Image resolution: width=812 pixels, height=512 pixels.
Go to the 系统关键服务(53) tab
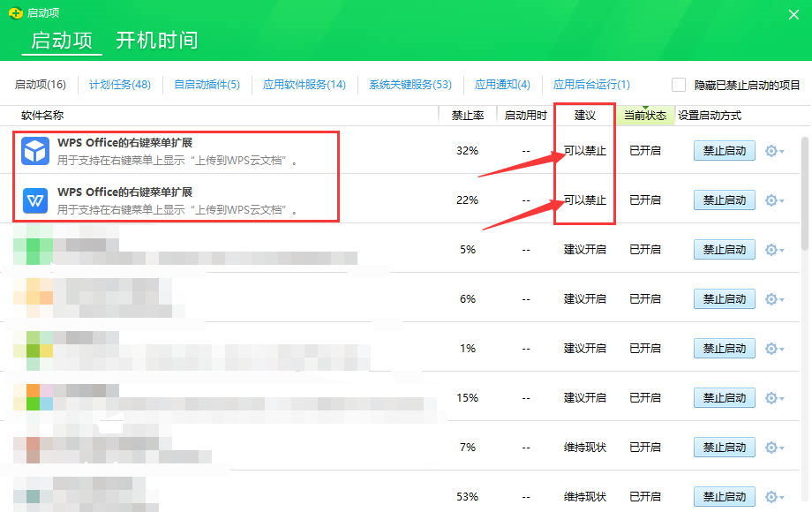410,85
